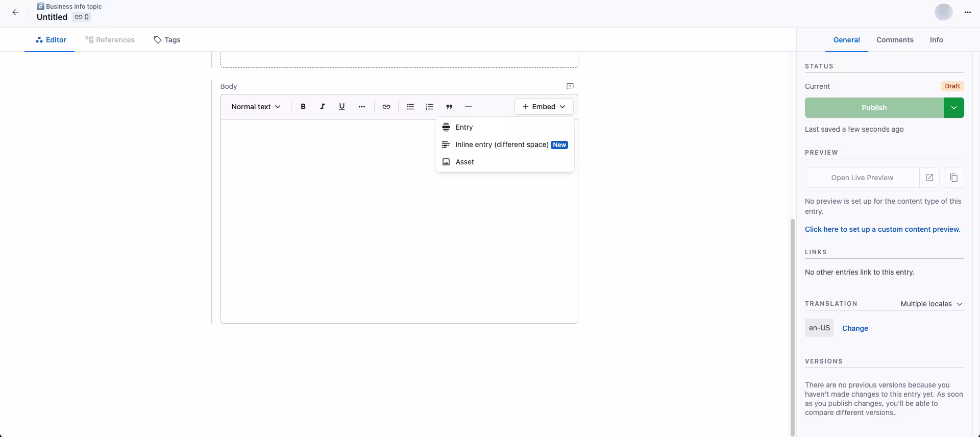Create a numbered list
Screen dimensions: 980x437
click(430, 107)
